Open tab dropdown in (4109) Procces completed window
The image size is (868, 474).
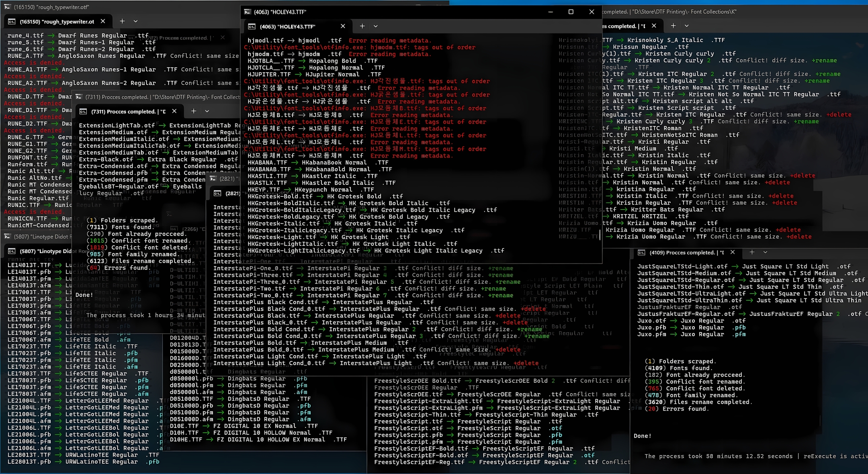pos(765,252)
